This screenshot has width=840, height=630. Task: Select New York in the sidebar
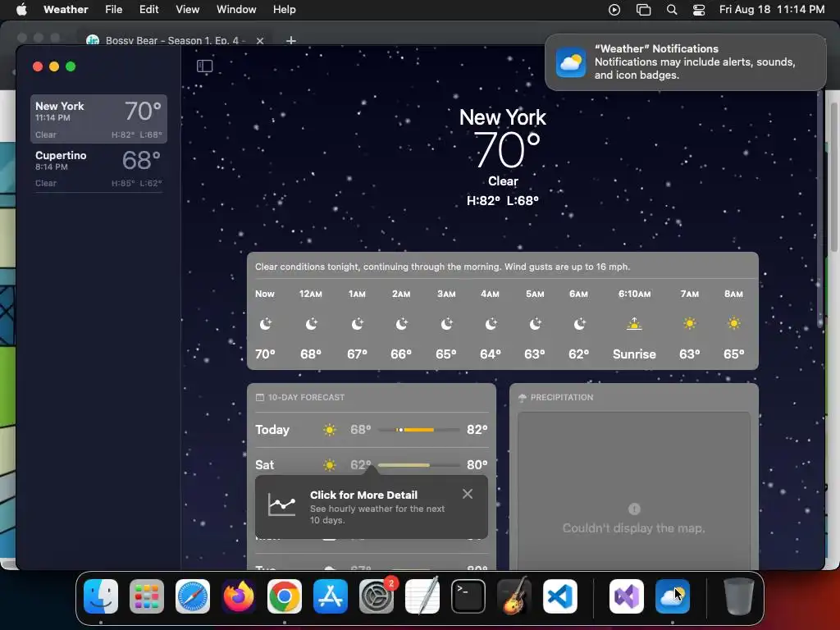tap(98, 119)
